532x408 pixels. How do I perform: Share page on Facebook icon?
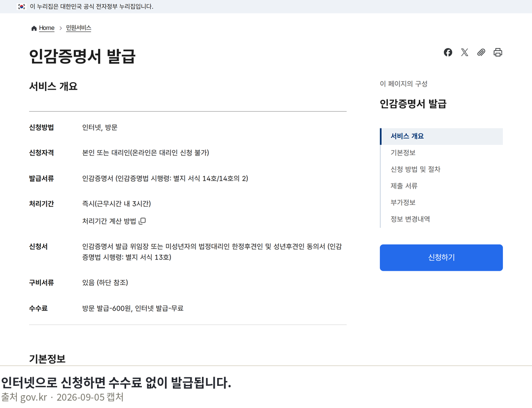coord(448,52)
